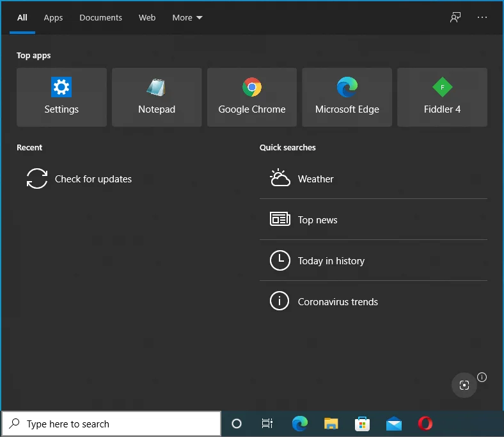Open Opera browser from the taskbar
Viewport: 504px width, 437px height.
(425, 424)
